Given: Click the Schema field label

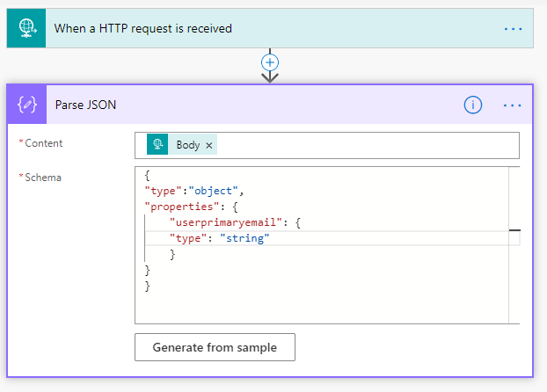Looking at the screenshot, I should click(x=43, y=178).
